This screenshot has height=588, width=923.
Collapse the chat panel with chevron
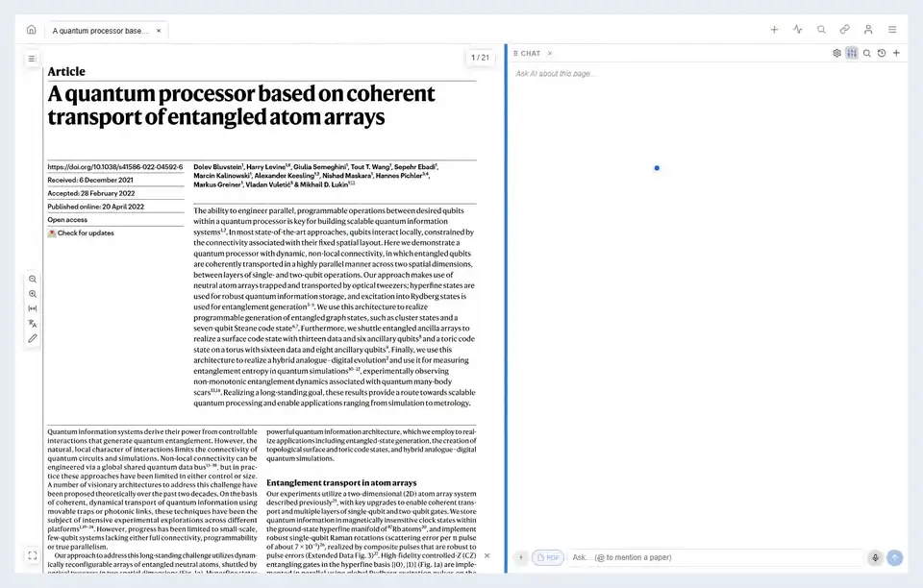pos(550,53)
